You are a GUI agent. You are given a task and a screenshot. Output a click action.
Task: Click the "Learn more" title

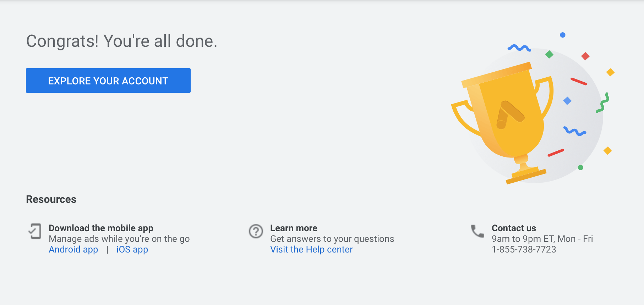pyautogui.click(x=294, y=228)
